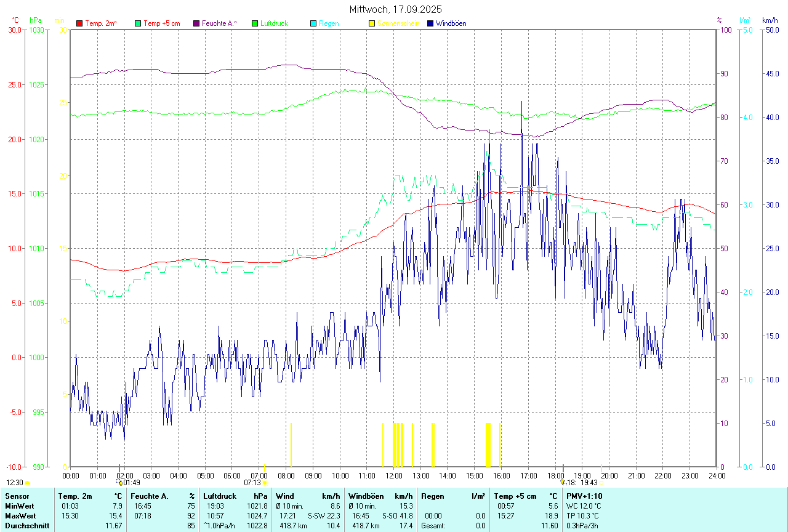Click the sunrise icon next to 07:13

[x=265, y=483]
